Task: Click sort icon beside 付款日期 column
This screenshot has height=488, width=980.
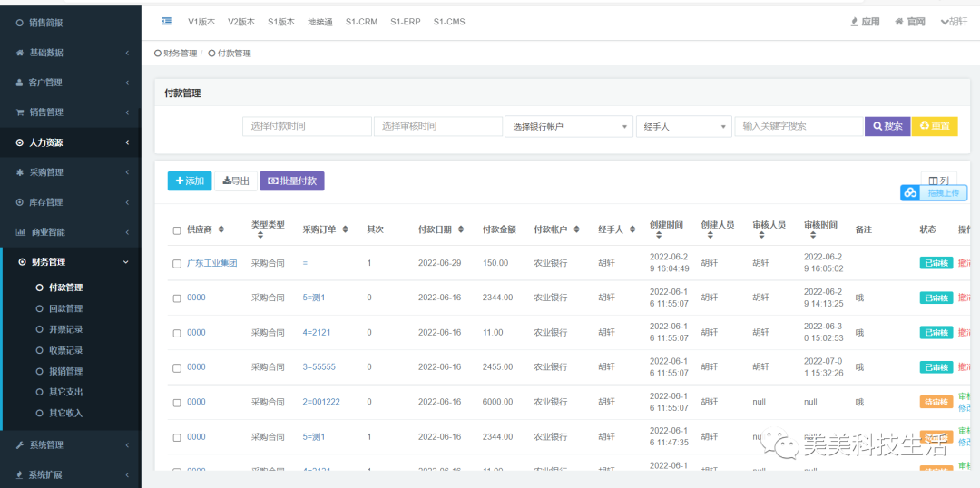Action: [x=460, y=230]
